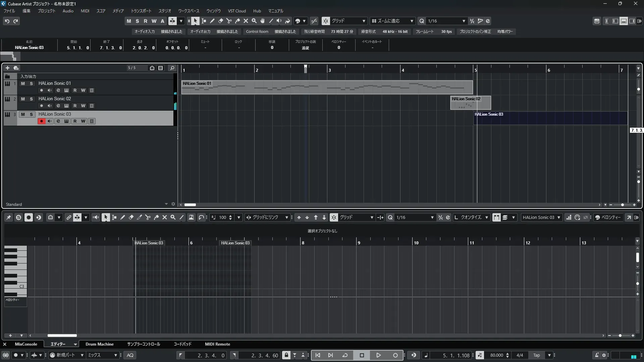Click the key editor horizontal zoom slider

(620, 336)
